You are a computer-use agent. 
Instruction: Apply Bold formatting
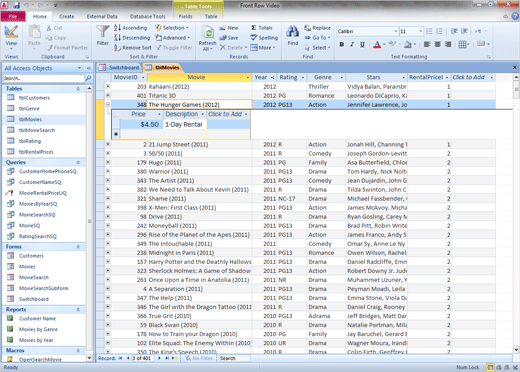coord(341,44)
